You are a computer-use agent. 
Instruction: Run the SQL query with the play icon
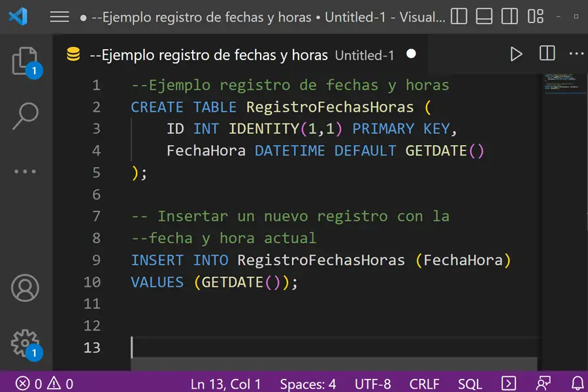[515, 54]
